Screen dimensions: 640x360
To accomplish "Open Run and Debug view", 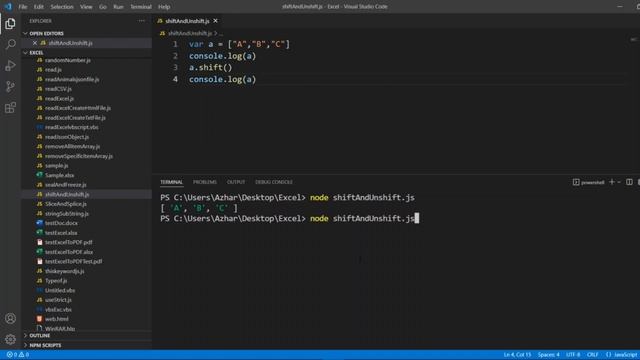I will pyautogui.click(x=10, y=65).
